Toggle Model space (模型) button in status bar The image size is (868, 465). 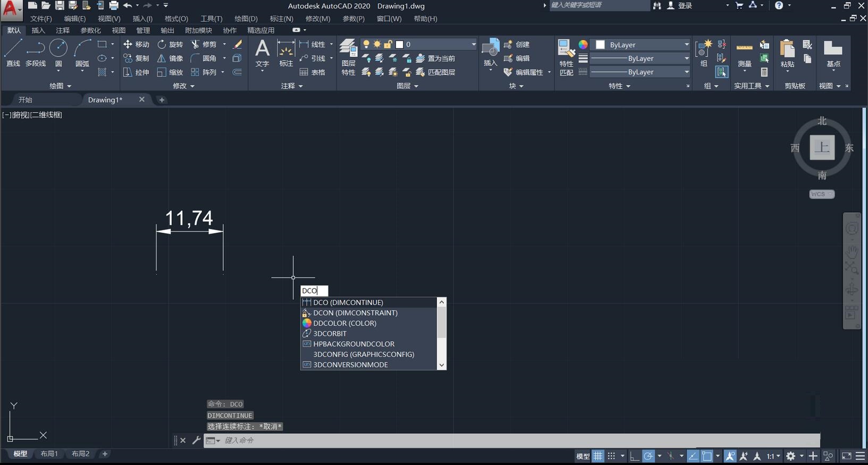pos(583,456)
